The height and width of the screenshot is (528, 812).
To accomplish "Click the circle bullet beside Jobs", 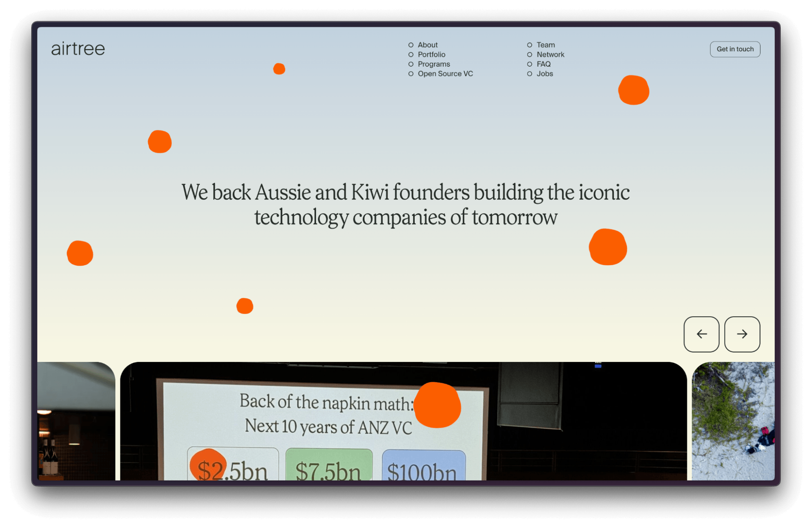I will click(x=529, y=74).
